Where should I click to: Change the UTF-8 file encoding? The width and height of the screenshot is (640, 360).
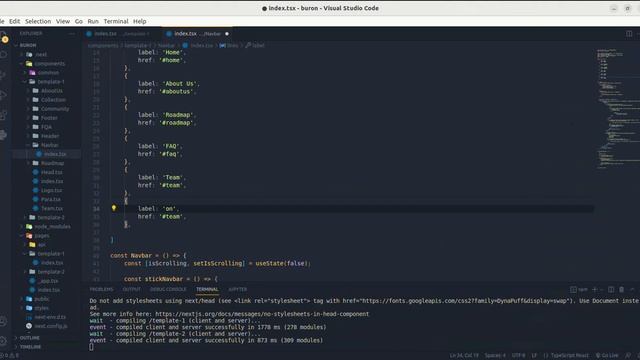click(x=518, y=356)
